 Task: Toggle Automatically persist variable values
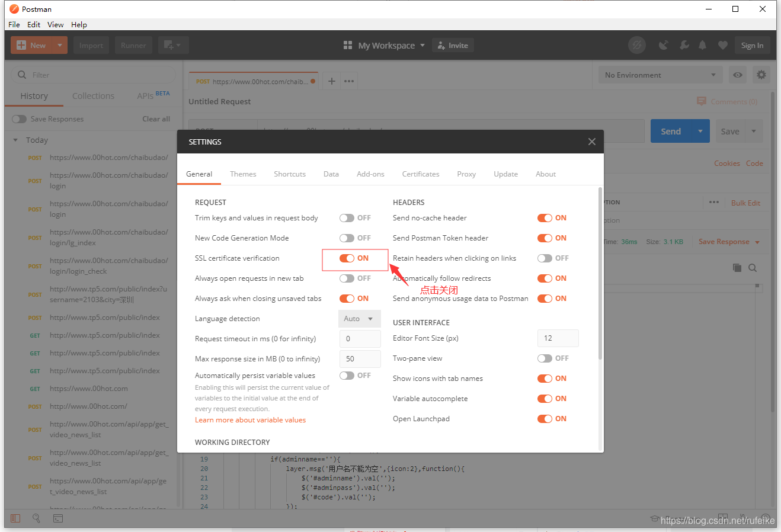coord(347,376)
